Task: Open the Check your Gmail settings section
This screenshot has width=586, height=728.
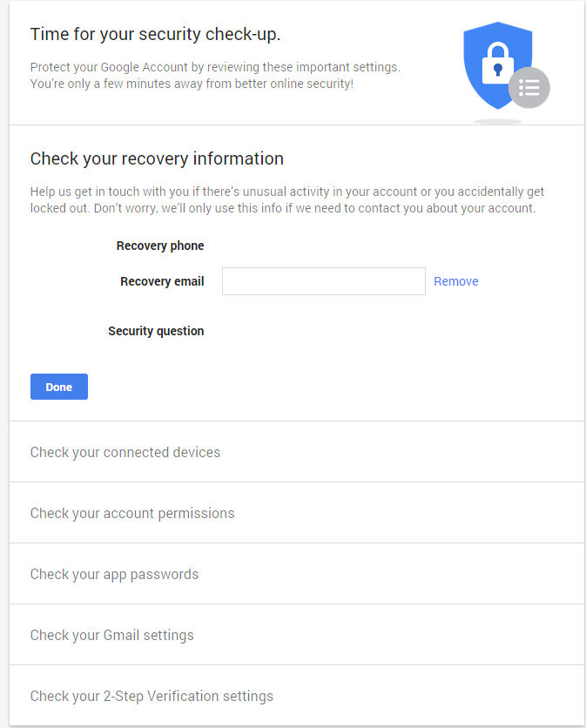Action: (x=297, y=635)
